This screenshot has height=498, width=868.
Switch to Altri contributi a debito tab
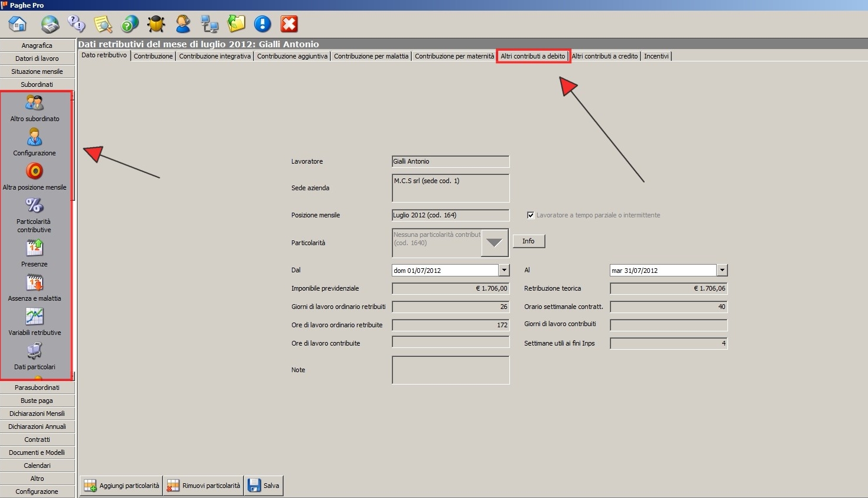533,56
